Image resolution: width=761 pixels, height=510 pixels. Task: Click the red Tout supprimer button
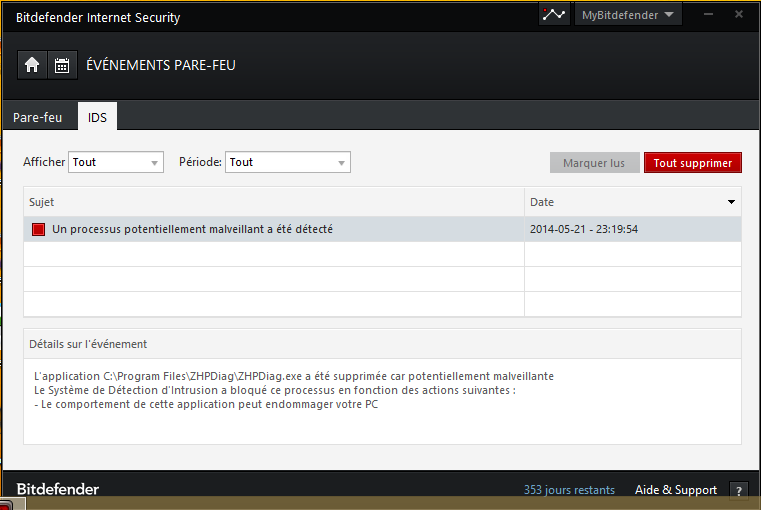coord(693,163)
